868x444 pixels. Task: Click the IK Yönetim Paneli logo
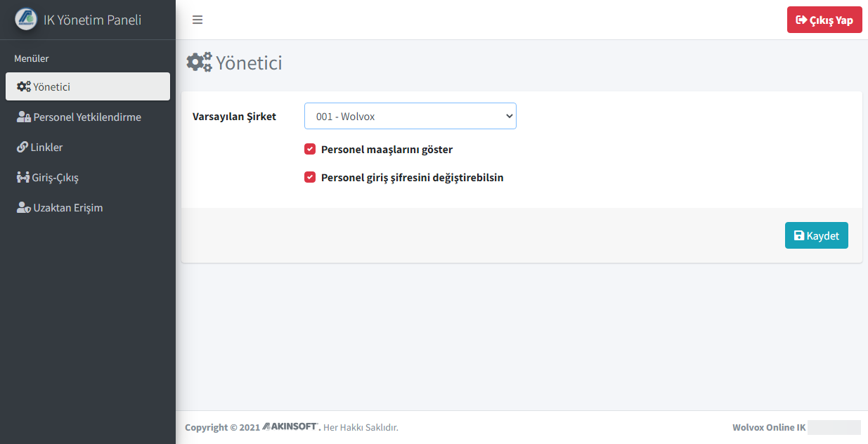(x=26, y=19)
